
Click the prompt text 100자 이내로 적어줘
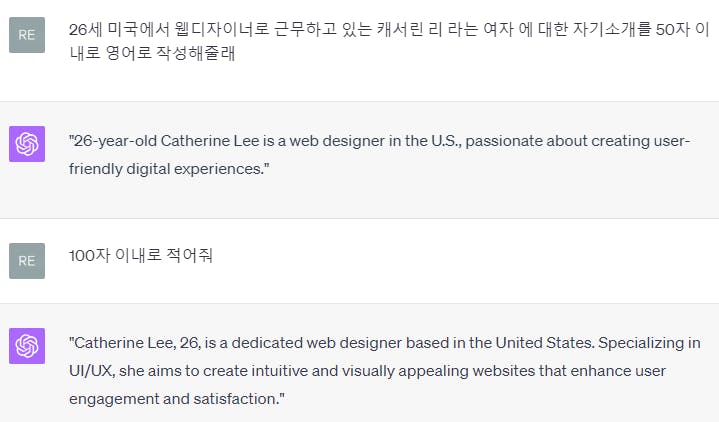pos(140,256)
